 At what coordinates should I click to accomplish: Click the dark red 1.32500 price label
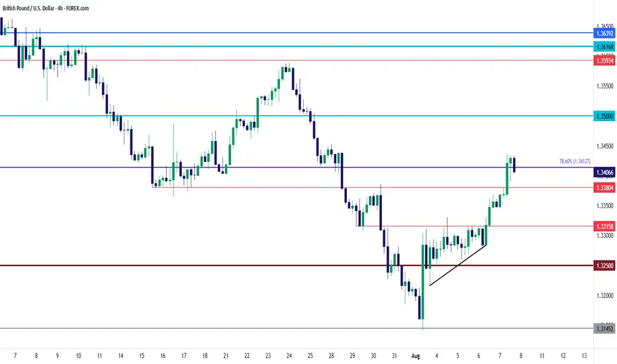[x=604, y=265]
